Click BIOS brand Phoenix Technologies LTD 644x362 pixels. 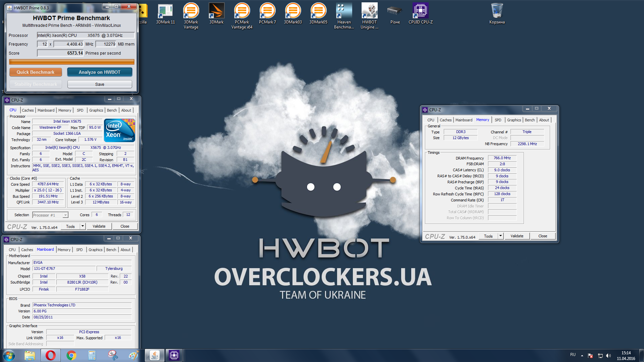coord(82,305)
